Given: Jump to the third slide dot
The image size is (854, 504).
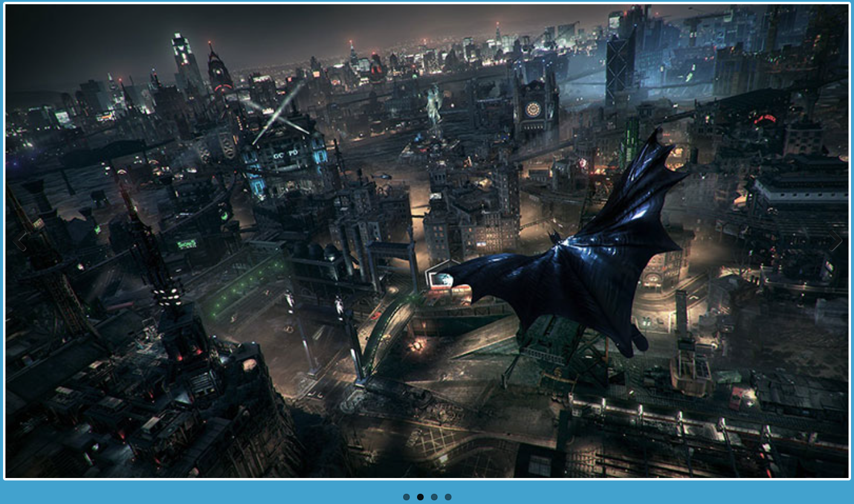Looking at the screenshot, I should point(434,497).
